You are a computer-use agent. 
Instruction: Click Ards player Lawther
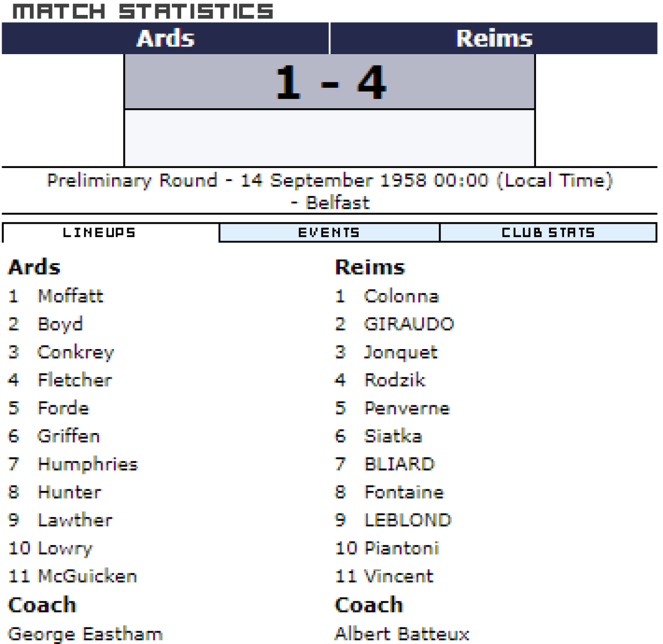75,520
